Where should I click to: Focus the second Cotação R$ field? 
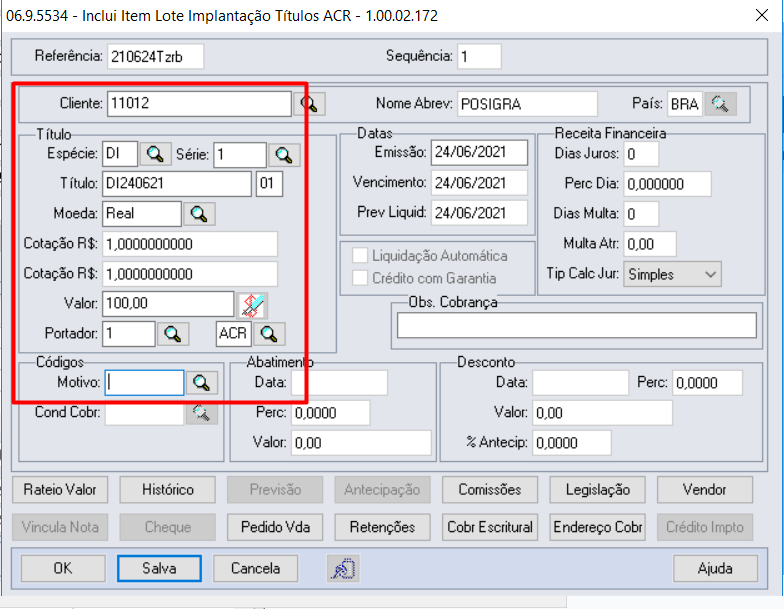[190, 274]
